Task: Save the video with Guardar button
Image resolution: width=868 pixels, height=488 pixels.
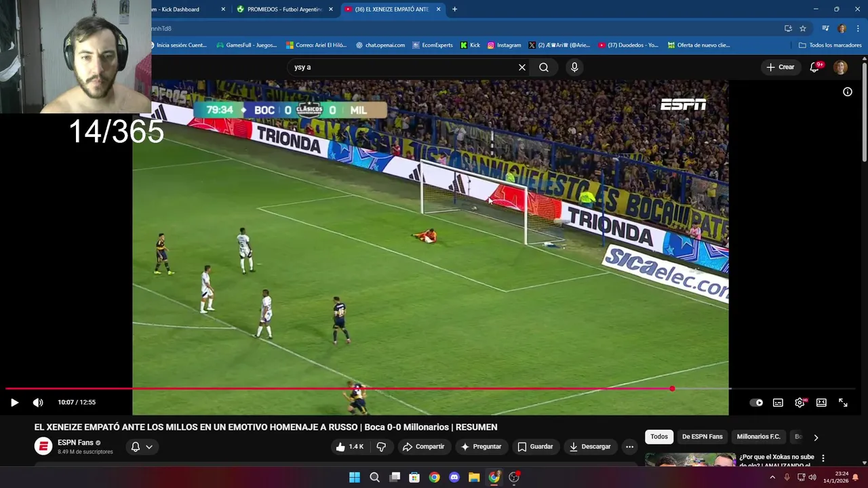Action: (535, 447)
